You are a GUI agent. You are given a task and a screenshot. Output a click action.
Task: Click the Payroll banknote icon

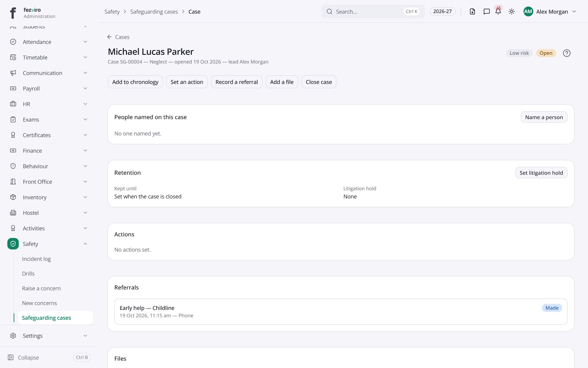(13, 88)
